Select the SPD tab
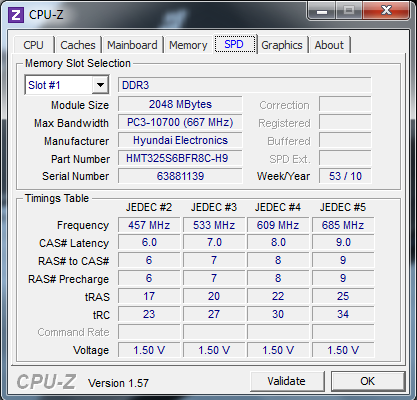The width and height of the screenshot is (417, 400). [x=234, y=44]
